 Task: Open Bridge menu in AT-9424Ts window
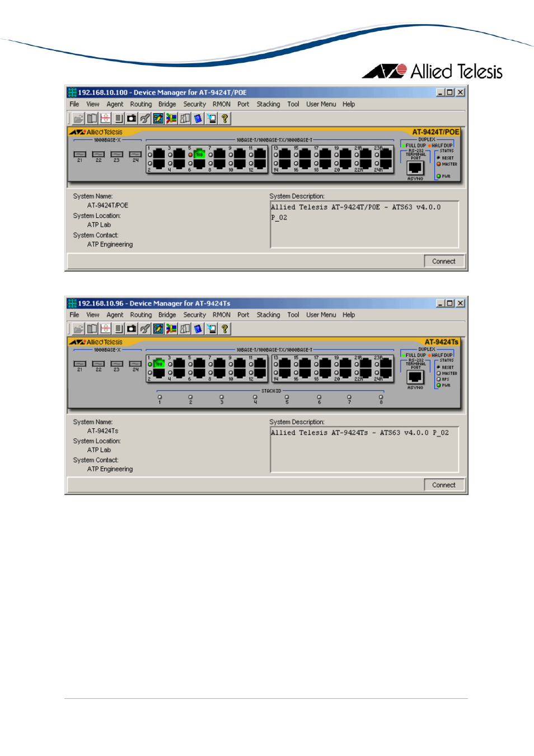coord(167,315)
